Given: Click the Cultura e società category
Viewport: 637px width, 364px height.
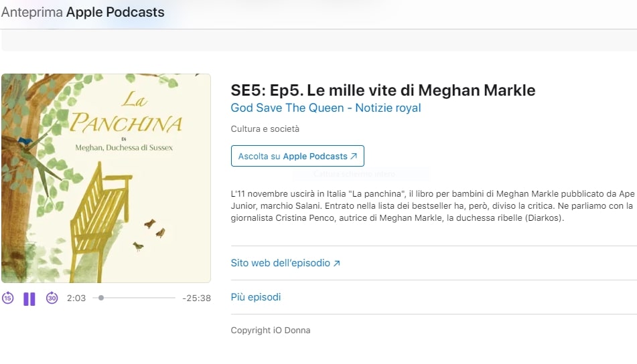Looking at the screenshot, I should [265, 128].
